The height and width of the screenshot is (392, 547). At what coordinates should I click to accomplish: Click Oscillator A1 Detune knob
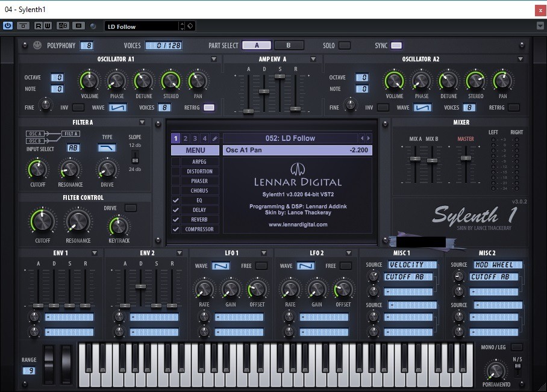tap(143, 81)
